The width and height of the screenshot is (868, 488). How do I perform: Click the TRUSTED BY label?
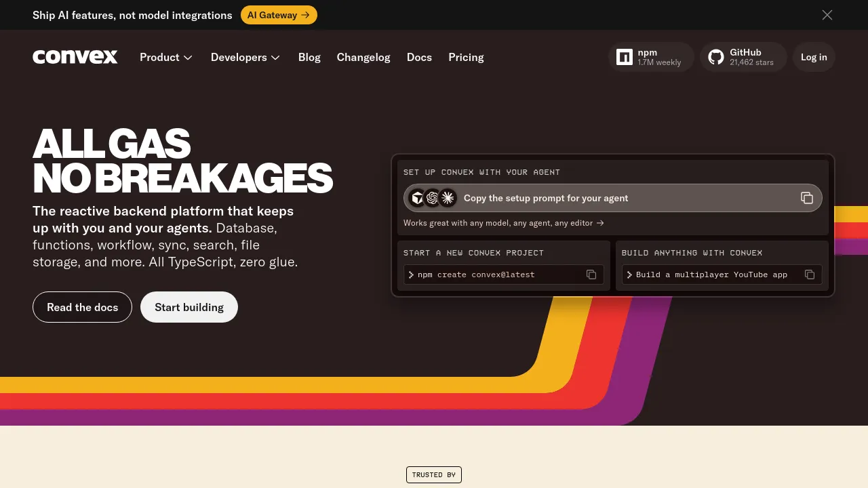click(x=434, y=474)
